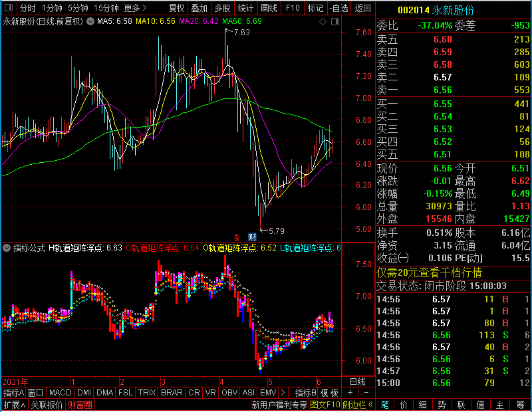This screenshot has width=532, height=412.
Task: Expand the 更多 periods menu
Action: coord(135,8)
